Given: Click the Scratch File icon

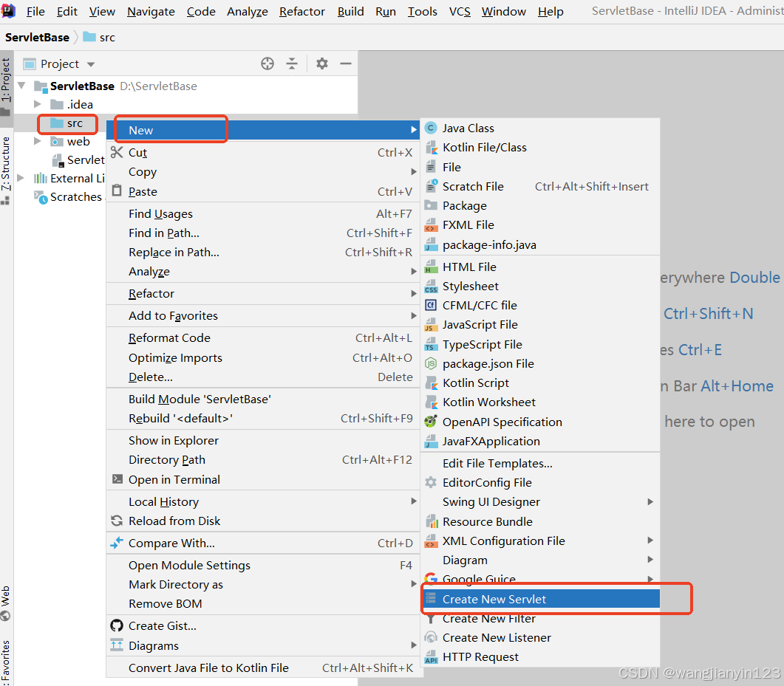Looking at the screenshot, I should [x=431, y=186].
